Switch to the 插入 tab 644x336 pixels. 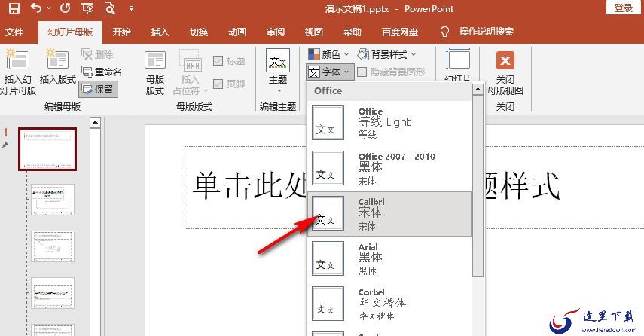click(x=160, y=32)
